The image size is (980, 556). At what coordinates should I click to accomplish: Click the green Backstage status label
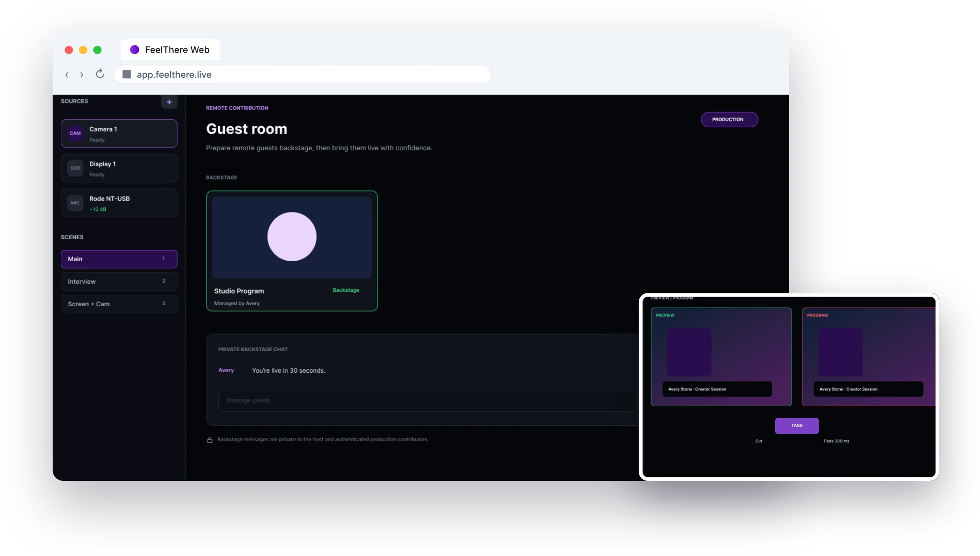click(x=346, y=290)
